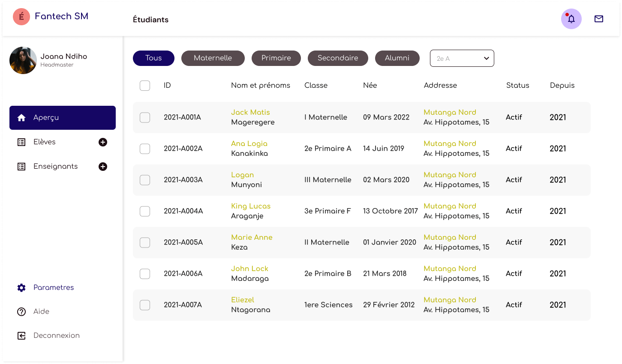Viewport: 622px width, 364px height.
Task: Click the plus icon next to Elèves
Action: 103,142
